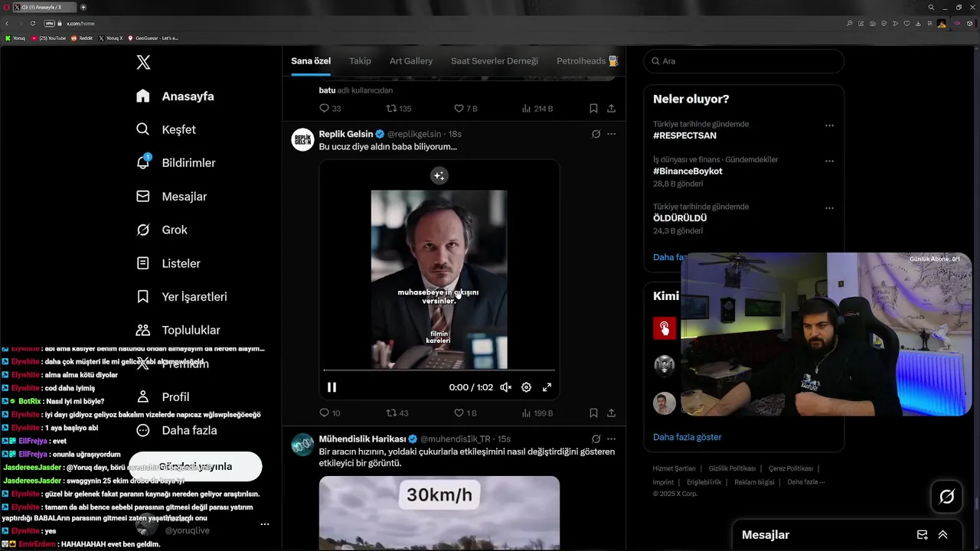The image size is (980, 551).
Task: Click the sparkle icon above video
Action: (x=439, y=176)
